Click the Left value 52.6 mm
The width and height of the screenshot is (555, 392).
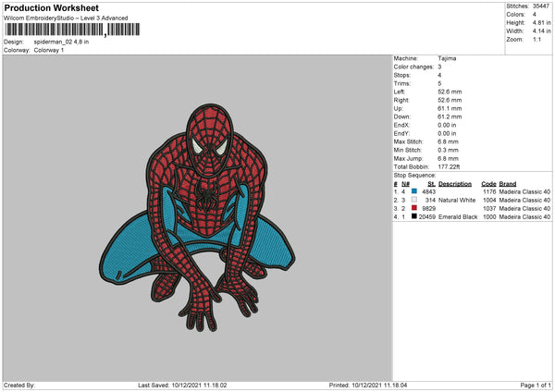(450, 92)
